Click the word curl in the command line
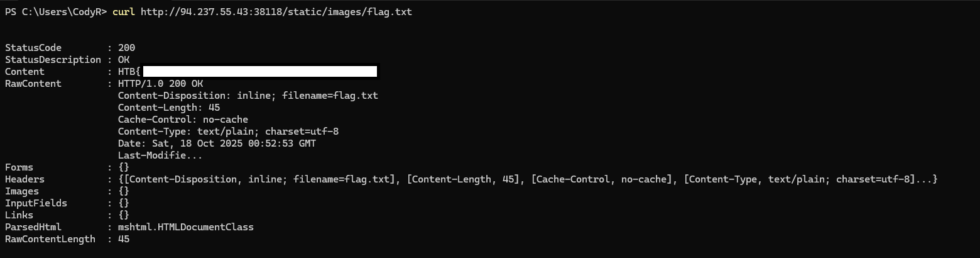Screen dimensions: 980x258 124,12
